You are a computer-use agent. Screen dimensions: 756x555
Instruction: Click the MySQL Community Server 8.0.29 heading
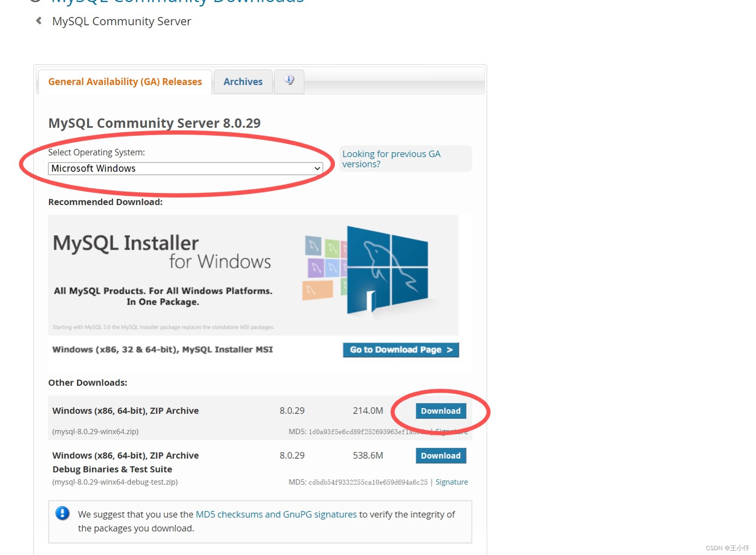point(154,123)
